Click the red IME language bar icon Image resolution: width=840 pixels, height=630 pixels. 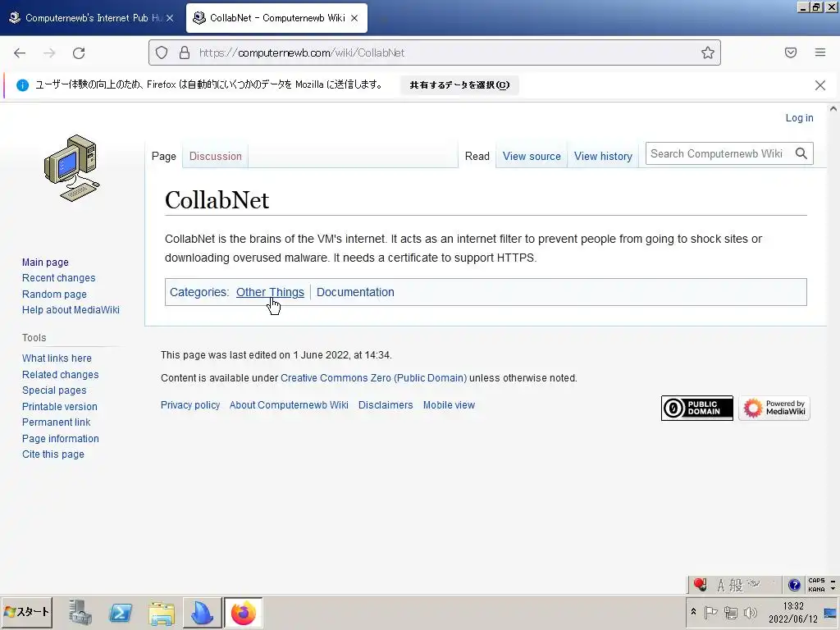pyautogui.click(x=701, y=585)
